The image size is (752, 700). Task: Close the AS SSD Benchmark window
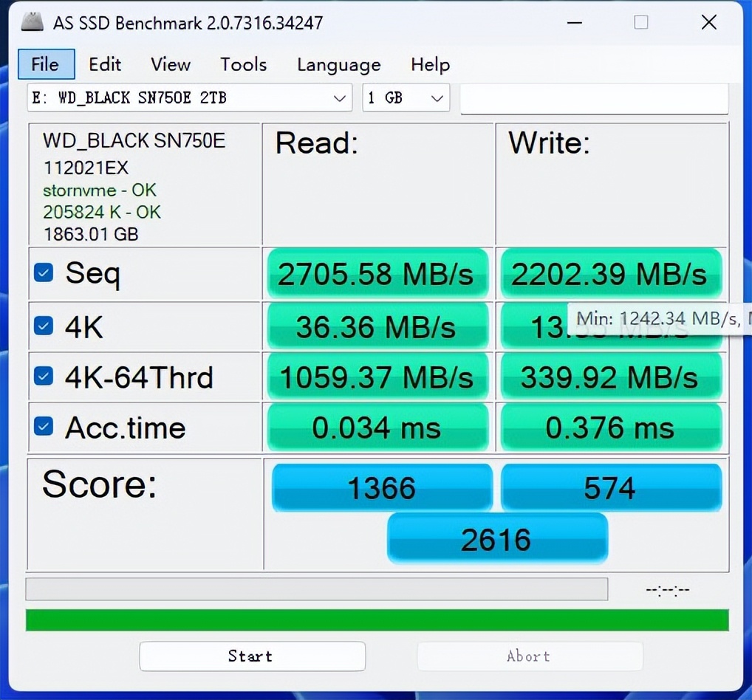click(x=709, y=23)
